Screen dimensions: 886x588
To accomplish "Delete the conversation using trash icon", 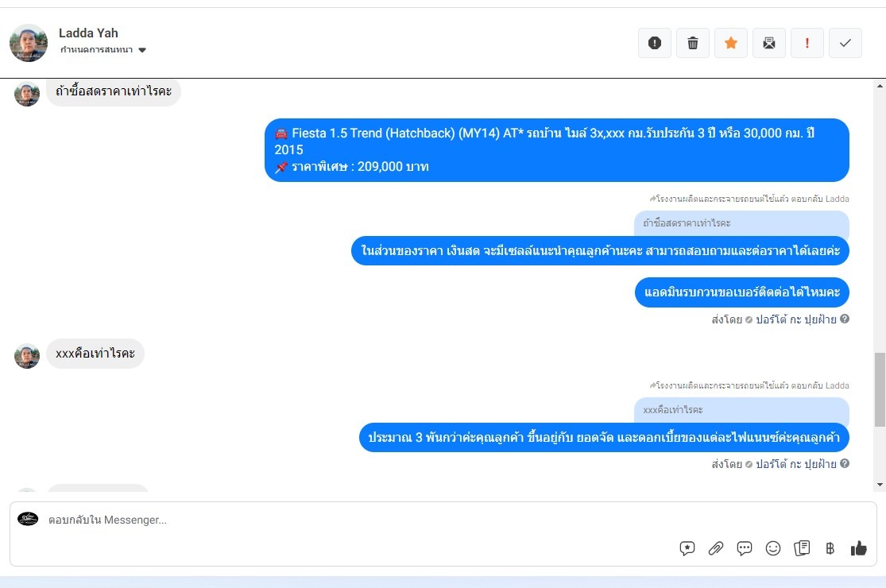I will click(x=693, y=43).
